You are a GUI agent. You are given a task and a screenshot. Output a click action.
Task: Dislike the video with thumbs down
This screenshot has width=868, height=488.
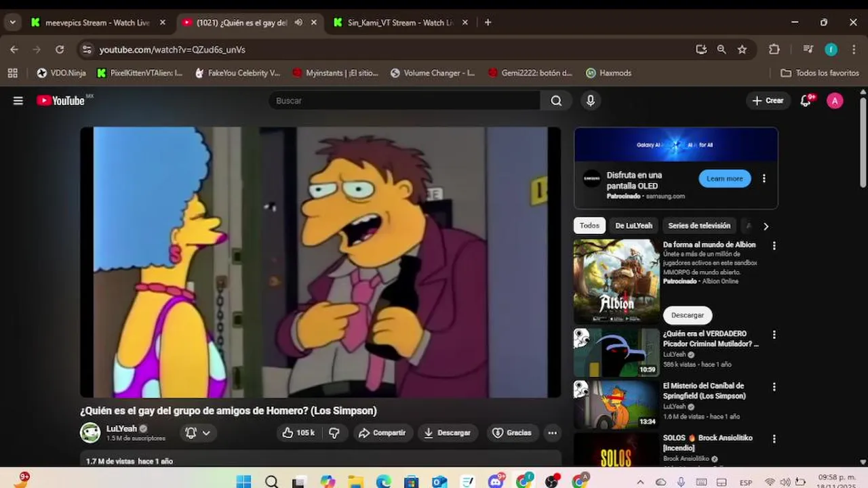pyautogui.click(x=334, y=432)
